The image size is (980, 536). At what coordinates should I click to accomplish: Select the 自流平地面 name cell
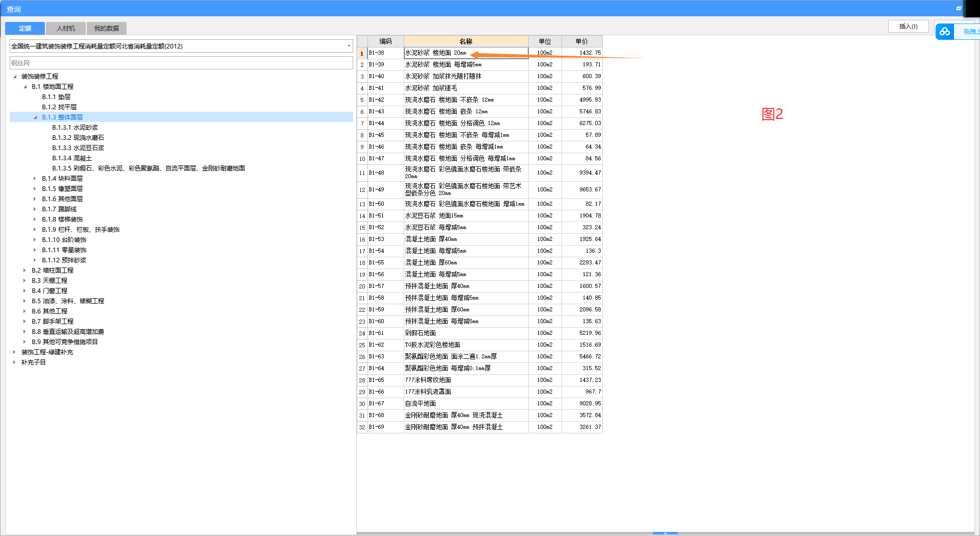click(466, 404)
